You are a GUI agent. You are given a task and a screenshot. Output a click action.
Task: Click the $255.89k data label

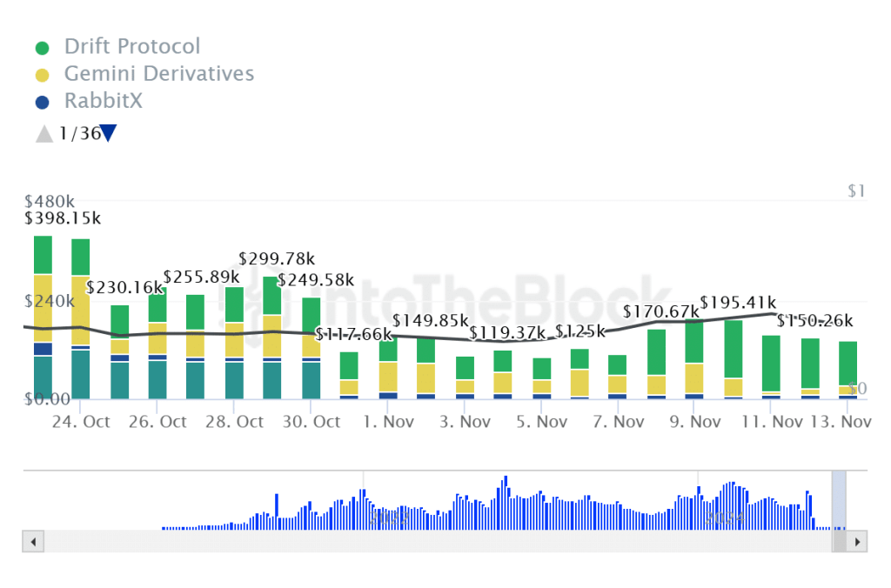pyautogui.click(x=201, y=277)
